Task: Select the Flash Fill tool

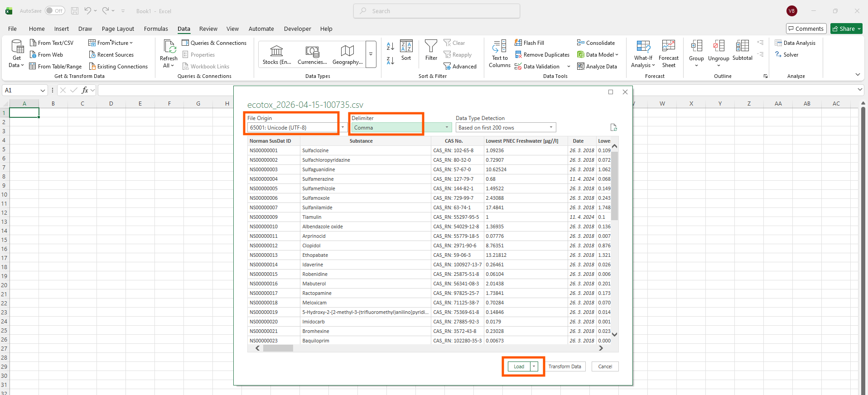Action: coord(529,43)
